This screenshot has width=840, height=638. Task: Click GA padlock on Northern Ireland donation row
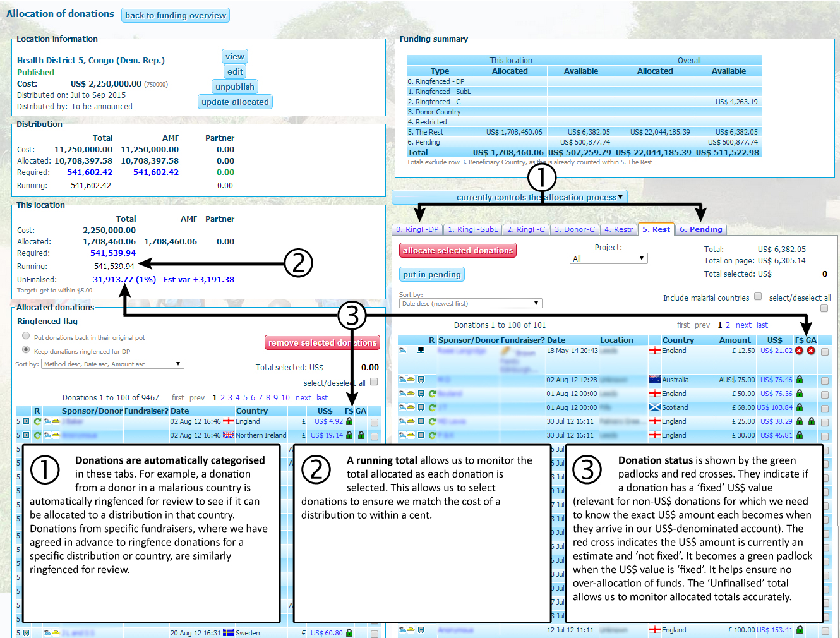point(361,435)
